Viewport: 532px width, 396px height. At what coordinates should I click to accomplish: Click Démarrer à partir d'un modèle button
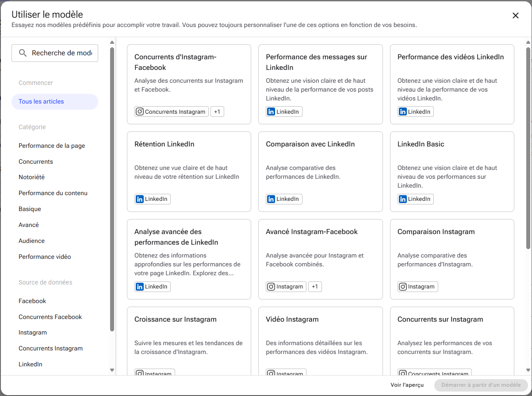pyautogui.click(x=481, y=385)
